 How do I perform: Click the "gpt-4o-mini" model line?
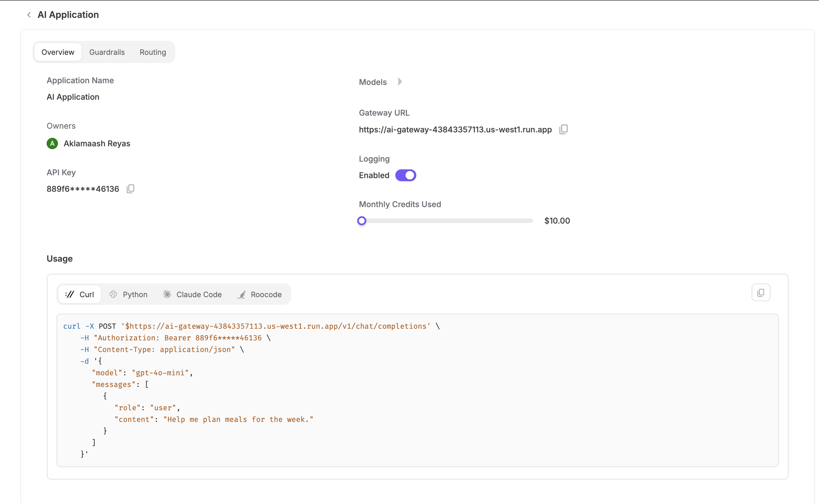[142, 373]
